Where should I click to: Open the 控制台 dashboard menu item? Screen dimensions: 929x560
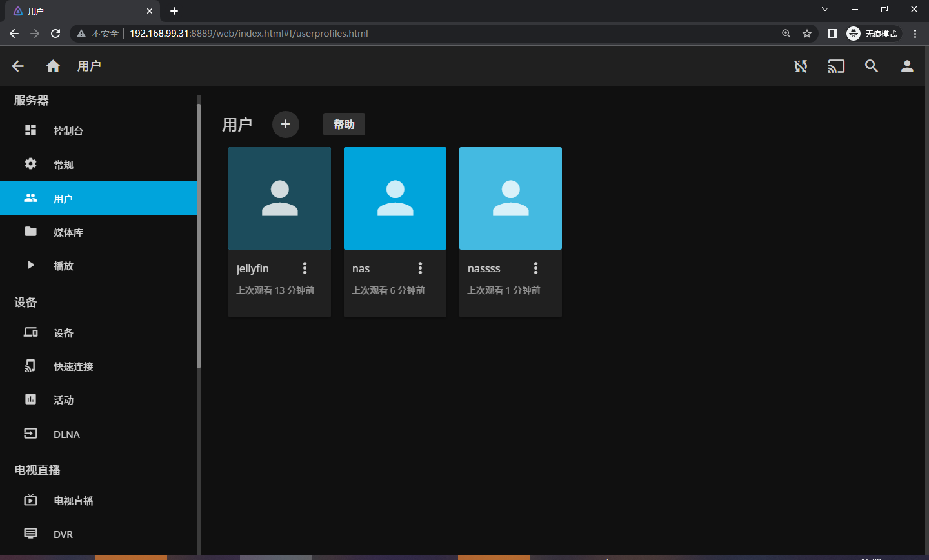(x=68, y=131)
